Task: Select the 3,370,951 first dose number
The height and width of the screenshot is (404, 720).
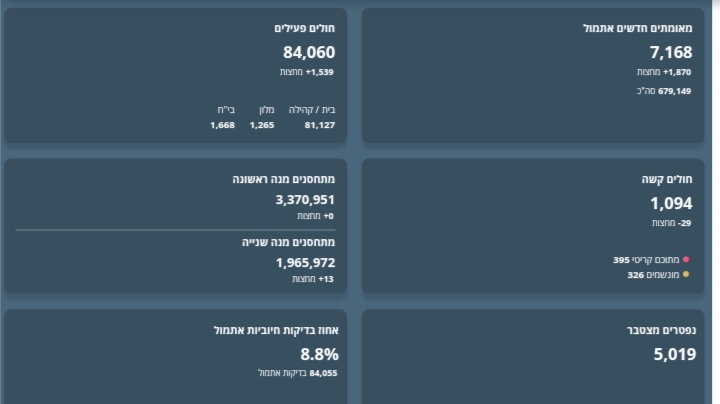Action: point(305,200)
